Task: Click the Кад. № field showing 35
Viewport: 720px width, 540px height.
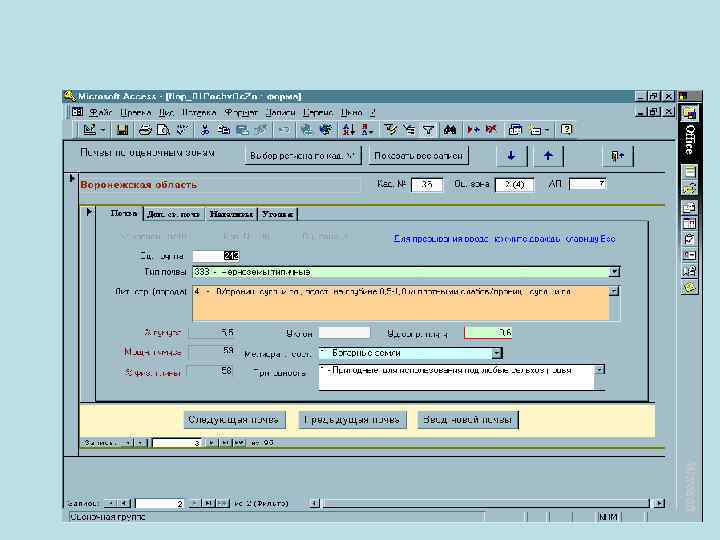Action: click(x=427, y=185)
